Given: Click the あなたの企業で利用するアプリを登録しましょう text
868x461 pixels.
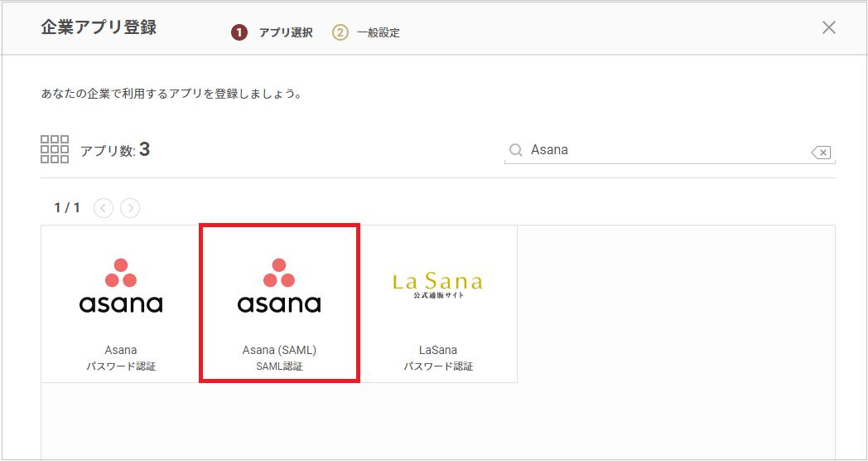Looking at the screenshot, I should (x=171, y=94).
